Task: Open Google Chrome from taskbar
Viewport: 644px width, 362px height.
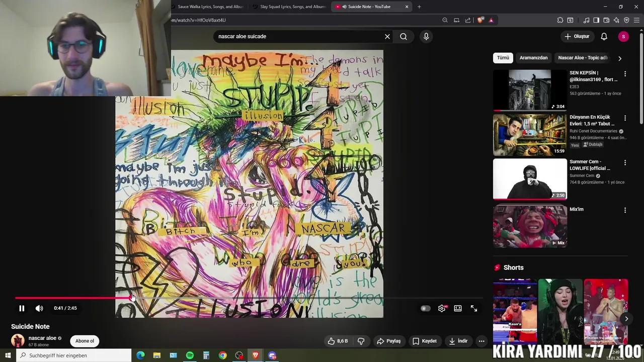Action: 222,355
